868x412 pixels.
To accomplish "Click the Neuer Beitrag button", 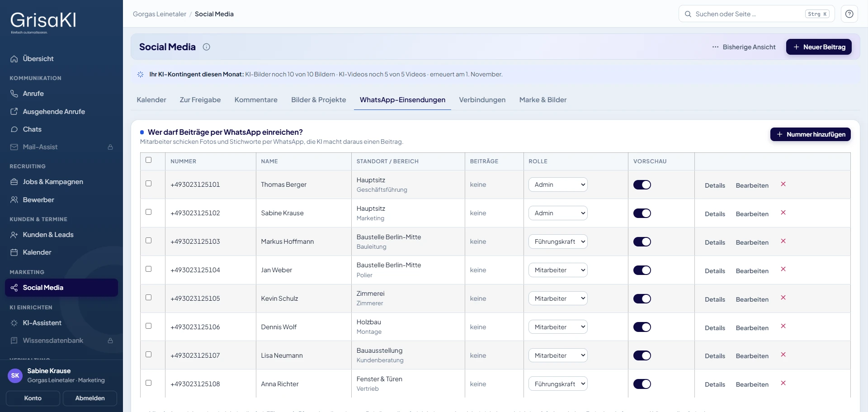I will 819,47.
